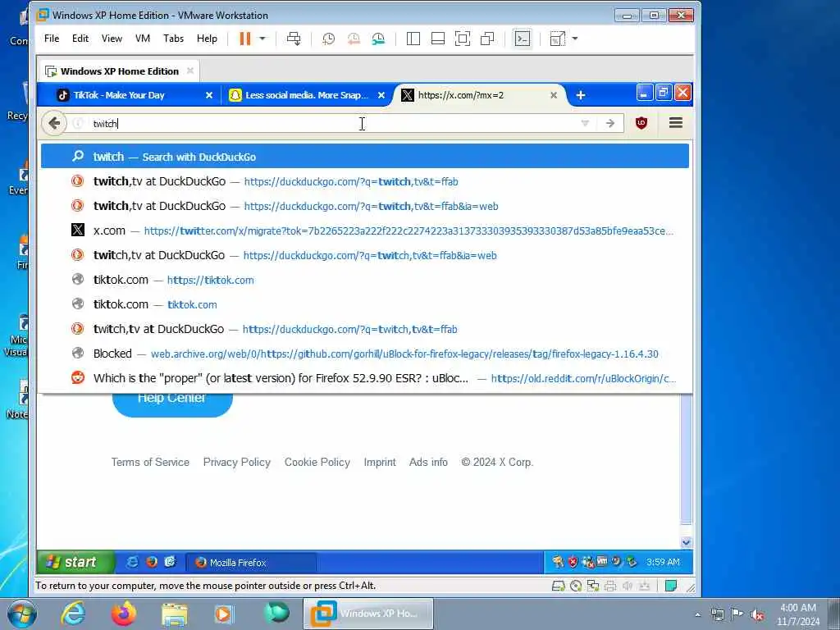Select the old.reddit.com uBlock Firefox ESR suggestion
Image resolution: width=840 pixels, height=630 pixels.
(x=365, y=378)
